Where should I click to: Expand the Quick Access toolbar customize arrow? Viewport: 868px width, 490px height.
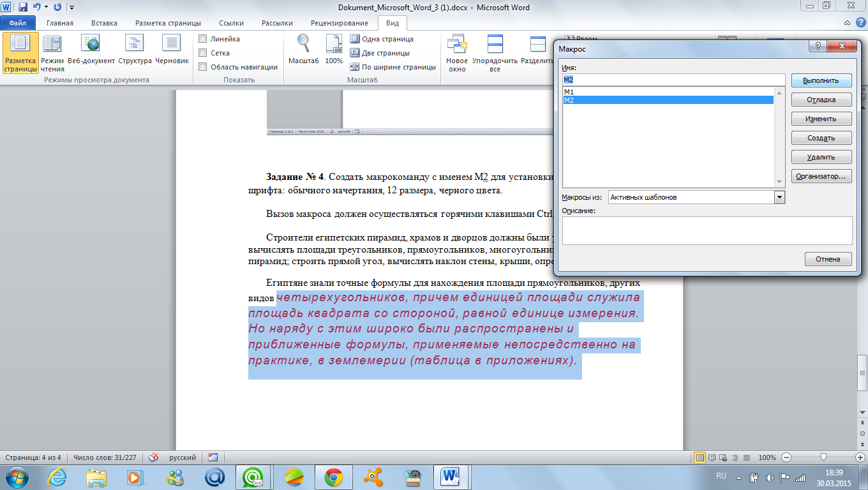point(71,8)
